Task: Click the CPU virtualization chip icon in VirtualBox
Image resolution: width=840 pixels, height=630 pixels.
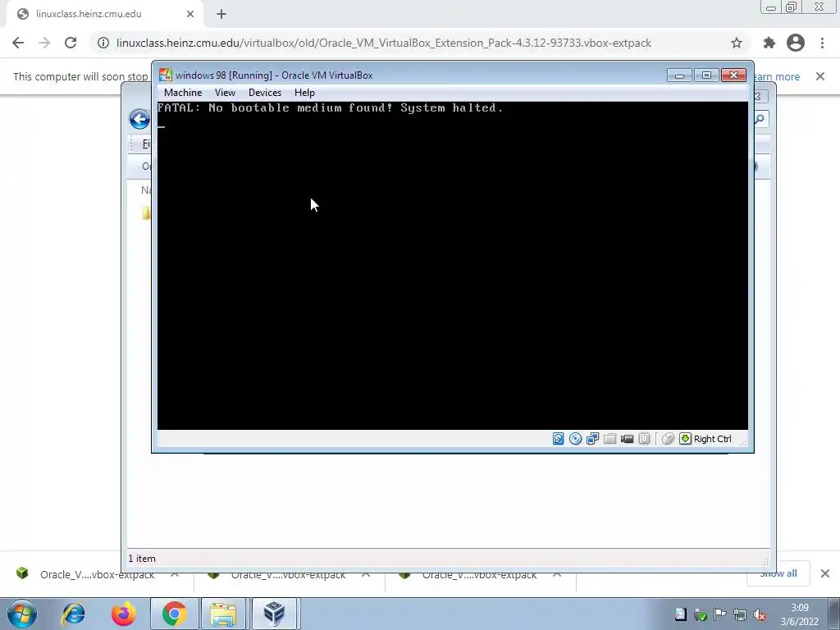Action: [644, 439]
